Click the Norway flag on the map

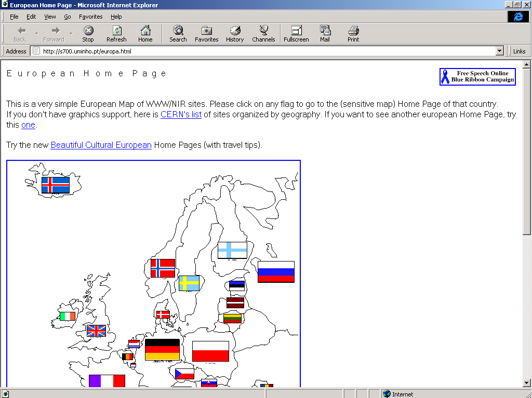(x=163, y=268)
